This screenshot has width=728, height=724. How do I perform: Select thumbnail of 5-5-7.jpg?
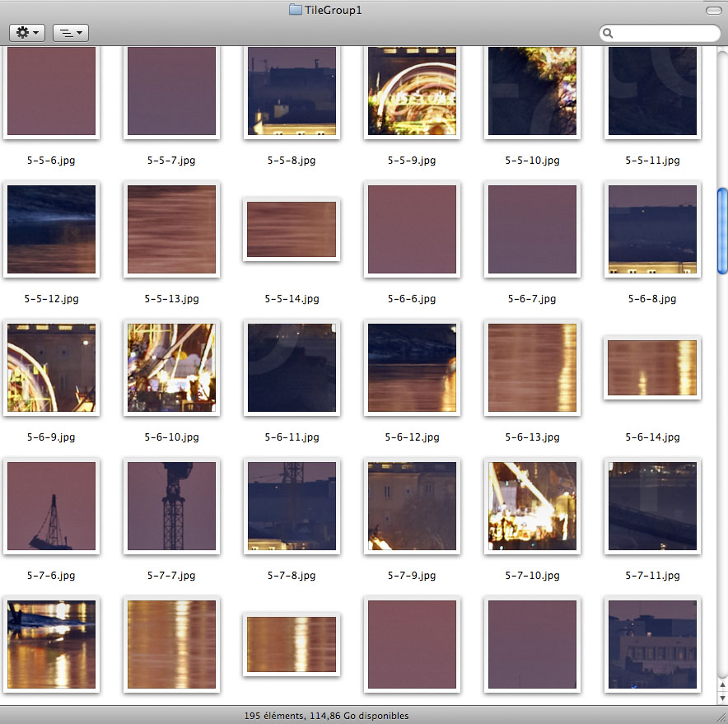pos(171,91)
